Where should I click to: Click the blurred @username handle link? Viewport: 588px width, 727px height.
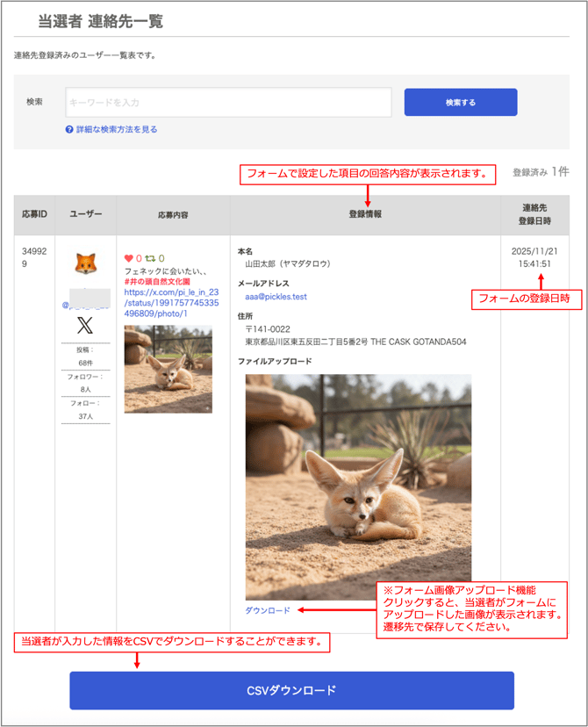point(85,305)
